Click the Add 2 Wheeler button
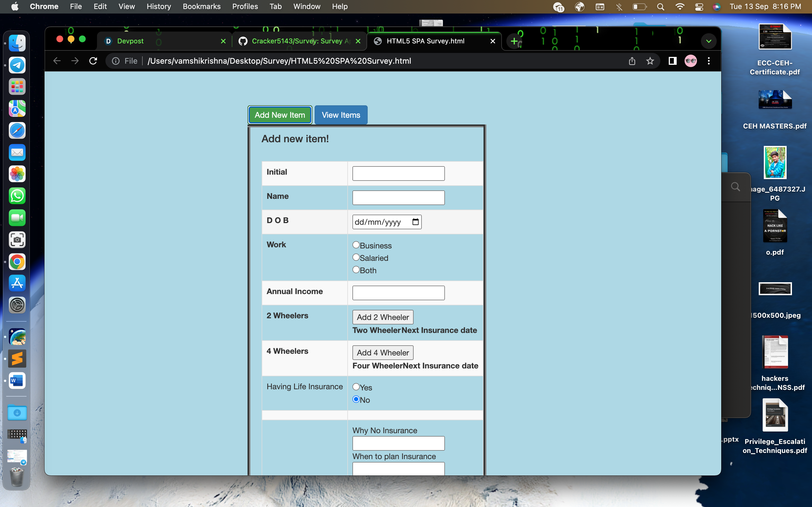The height and width of the screenshot is (507, 812). tap(383, 317)
